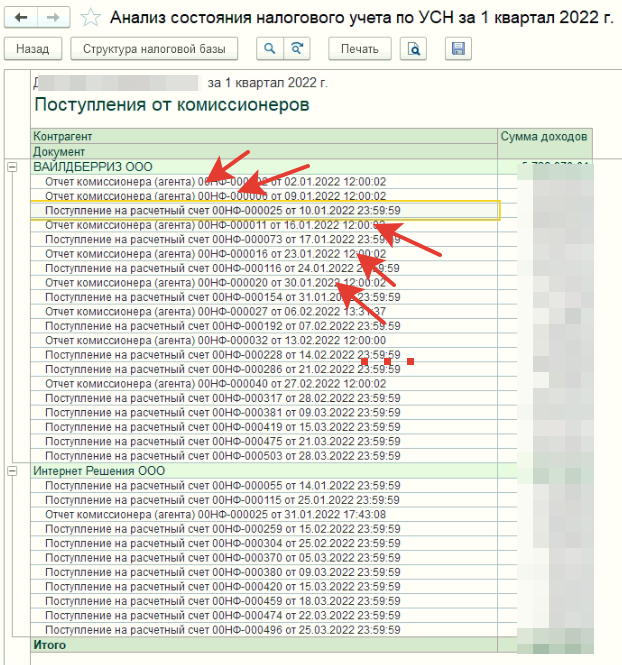Add report to favorites with star icon
Screen dimensions: 622x665
tap(90, 18)
